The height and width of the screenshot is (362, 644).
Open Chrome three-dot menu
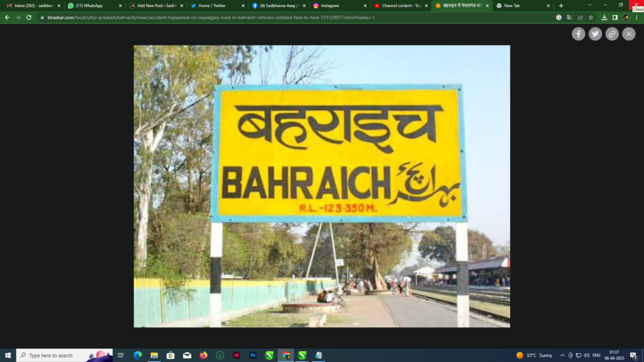pos(636,18)
